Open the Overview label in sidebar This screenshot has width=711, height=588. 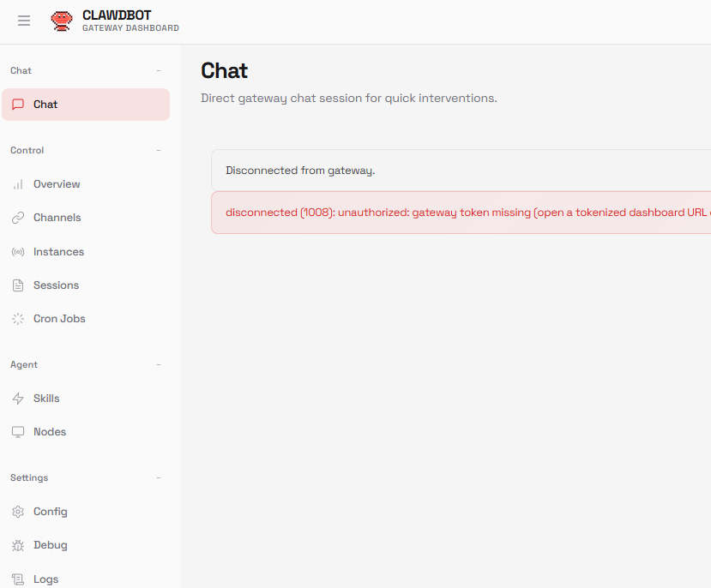coord(57,184)
